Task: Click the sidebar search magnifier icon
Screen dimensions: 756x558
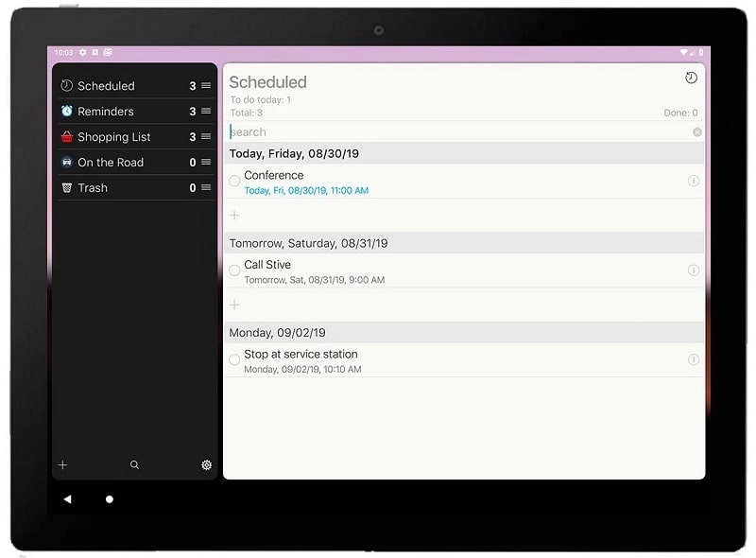Action: (x=134, y=465)
